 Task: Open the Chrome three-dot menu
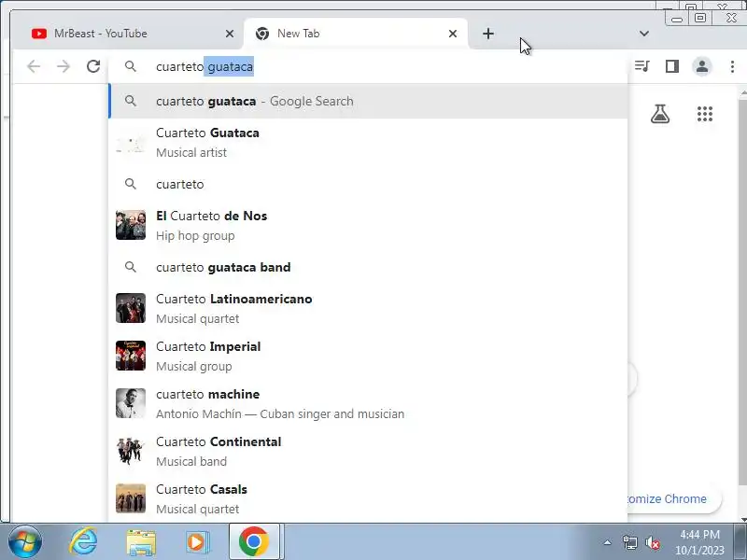pyautogui.click(x=732, y=66)
